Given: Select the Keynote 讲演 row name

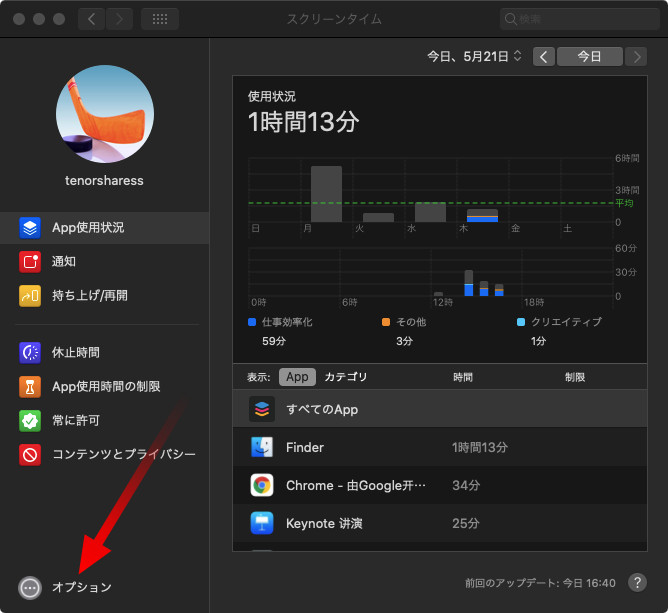Looking at the screenshot, I should click(x=324, y=523).
